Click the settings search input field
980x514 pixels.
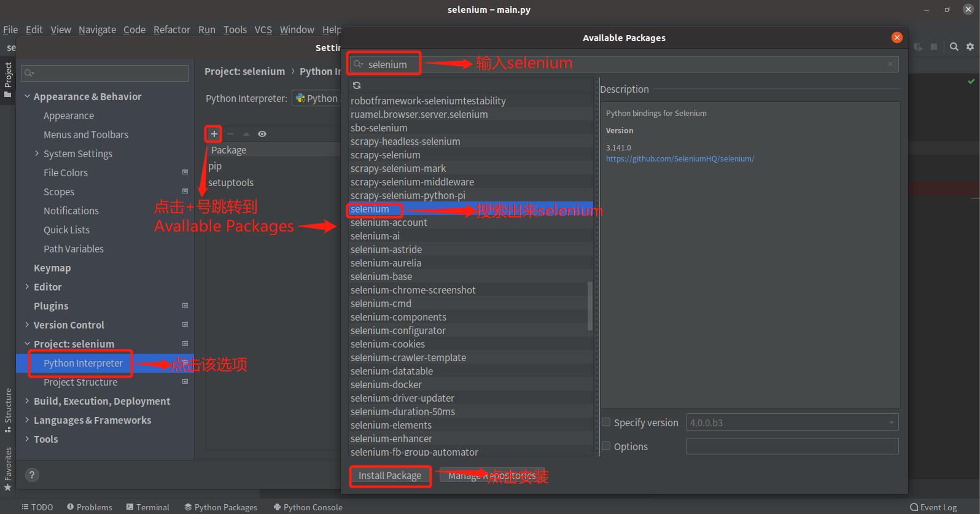(105, 73)
